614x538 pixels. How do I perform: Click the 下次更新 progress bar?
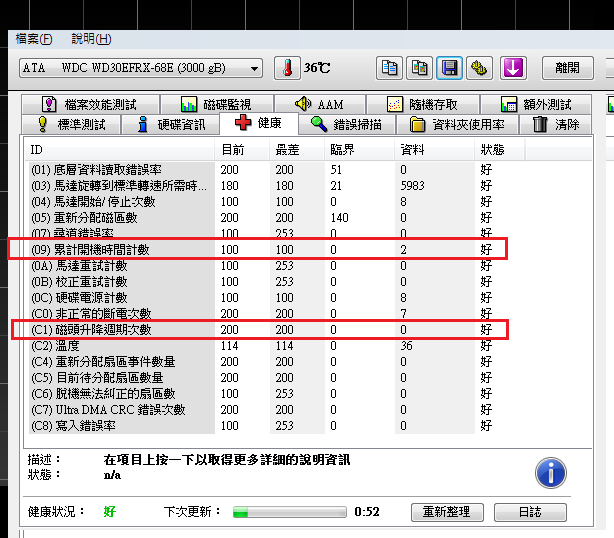click(x=289, y=512)
